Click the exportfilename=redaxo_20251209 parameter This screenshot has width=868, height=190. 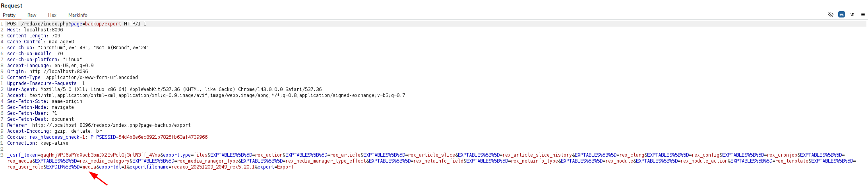point(192,167)
